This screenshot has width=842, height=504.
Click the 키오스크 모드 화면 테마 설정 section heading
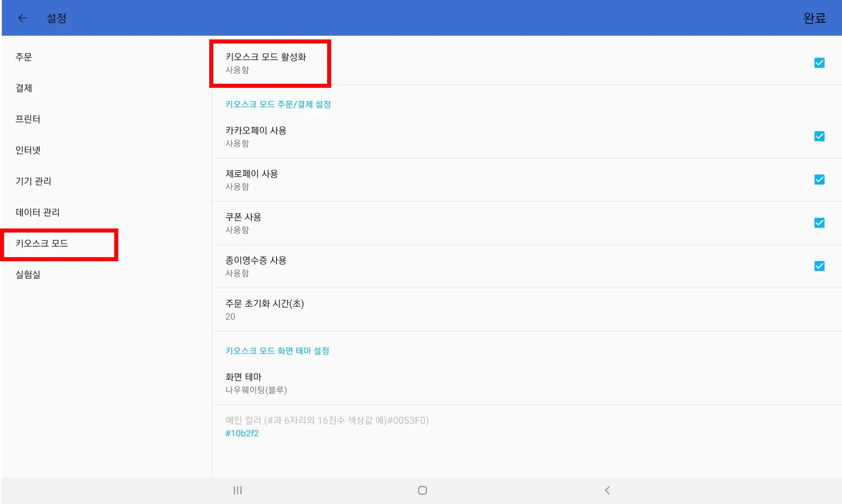277,351
